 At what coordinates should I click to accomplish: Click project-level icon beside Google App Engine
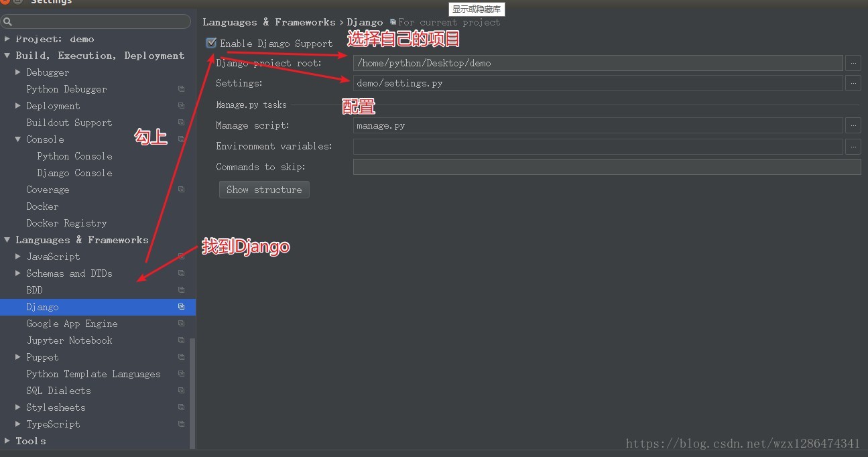point(181,324)
